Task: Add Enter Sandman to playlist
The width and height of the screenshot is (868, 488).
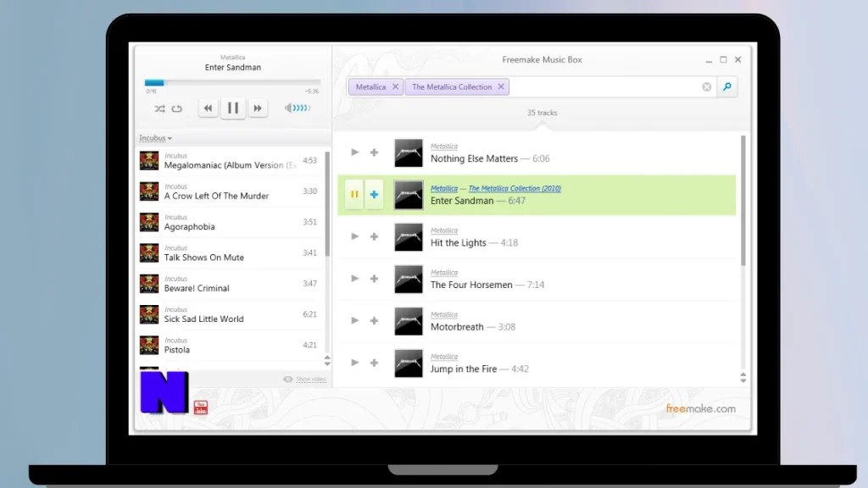Action: tap(374, 194)
